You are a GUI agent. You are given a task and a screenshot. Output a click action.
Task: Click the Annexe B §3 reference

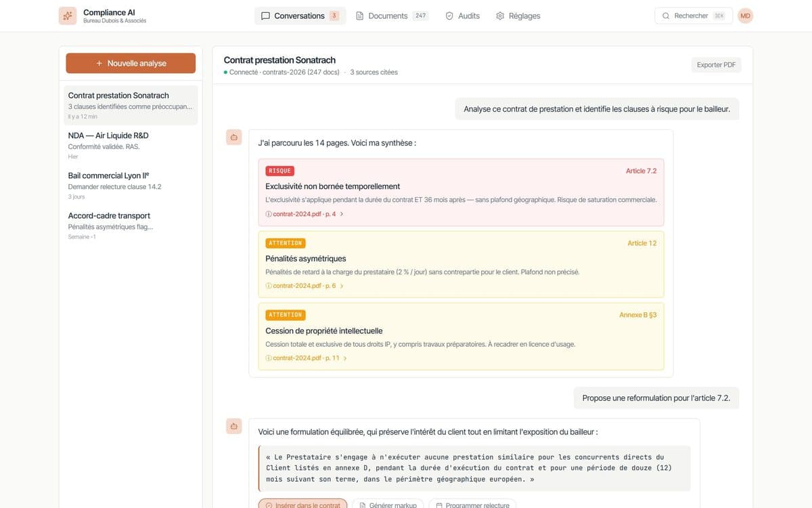click(x=638, y=315)
